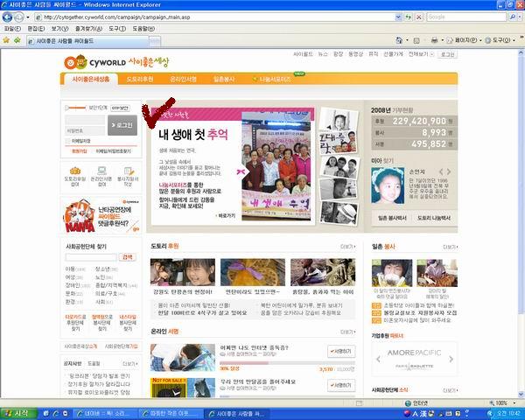Open the Home button dropdown arrow
Image resolution: width=525 pixels, height=420 pixels.
[407, 40]
